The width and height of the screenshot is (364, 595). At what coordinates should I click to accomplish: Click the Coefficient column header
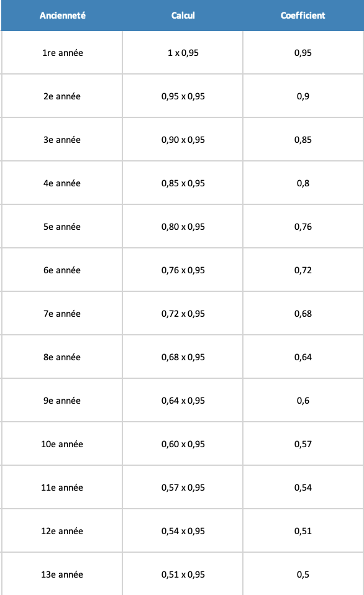[303, 16]
